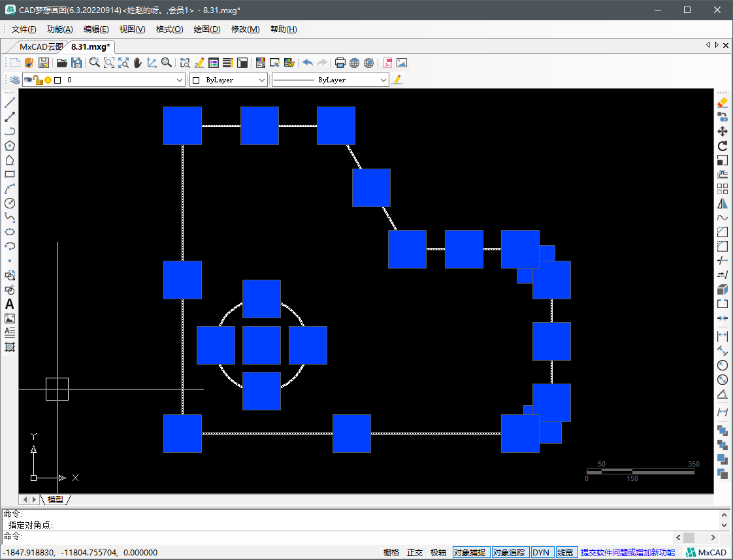Toggle layer 0 lock icon
The height and width of the screenshot is (560, 733).
(39, 80)
